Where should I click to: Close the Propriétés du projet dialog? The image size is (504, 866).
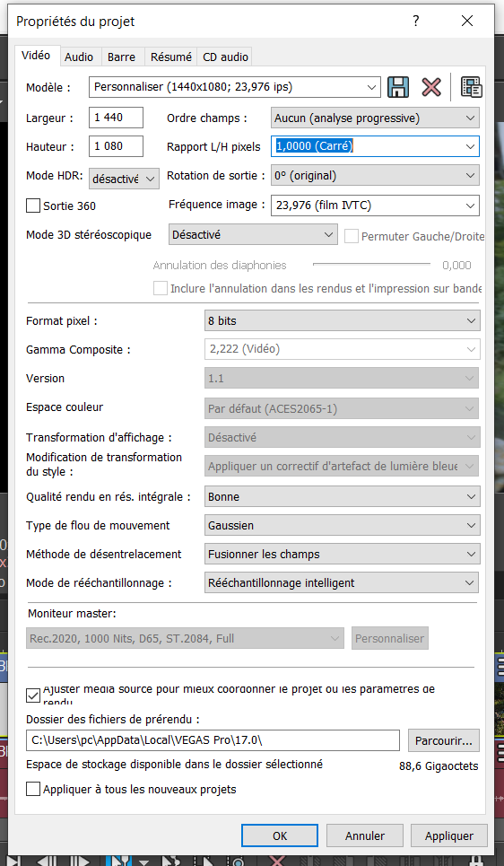pyautogui.click(x=467, y=22)
